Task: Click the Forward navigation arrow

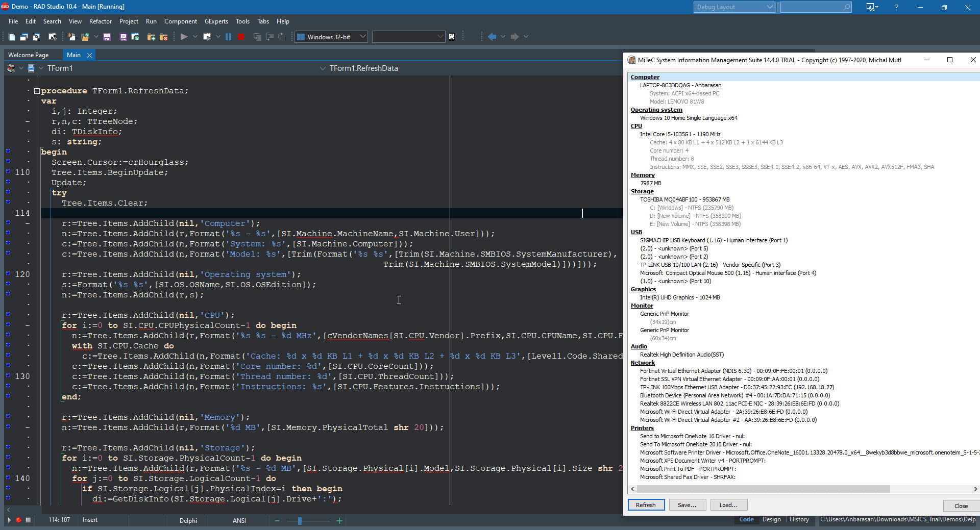Action: 514,37
